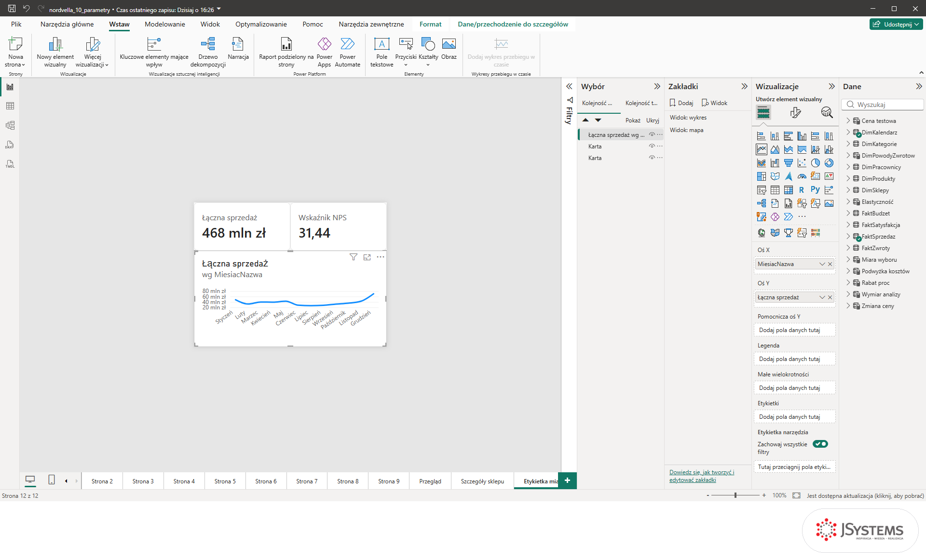Image resolution: width=926 pixels, height=560 pixels.
Task: Open analytics magnifier pane icon
Action: click(x=827, y=112)
